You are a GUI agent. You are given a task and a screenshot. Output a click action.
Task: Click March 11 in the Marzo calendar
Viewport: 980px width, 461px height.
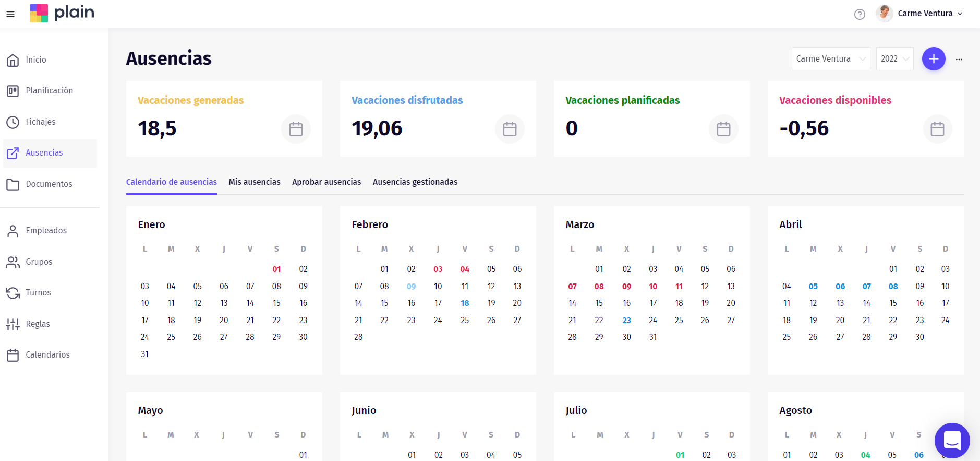click(x=679, y=287)
